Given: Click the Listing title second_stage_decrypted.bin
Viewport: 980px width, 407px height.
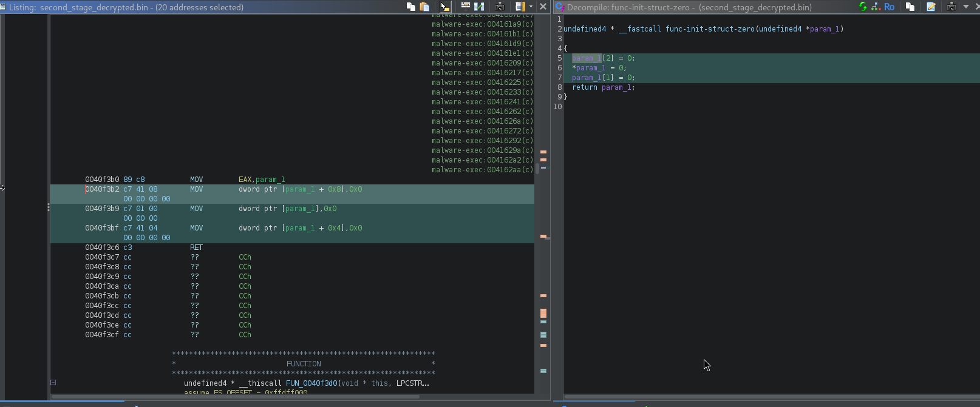Looking at the screenshot, I should [x=96, y=7].
